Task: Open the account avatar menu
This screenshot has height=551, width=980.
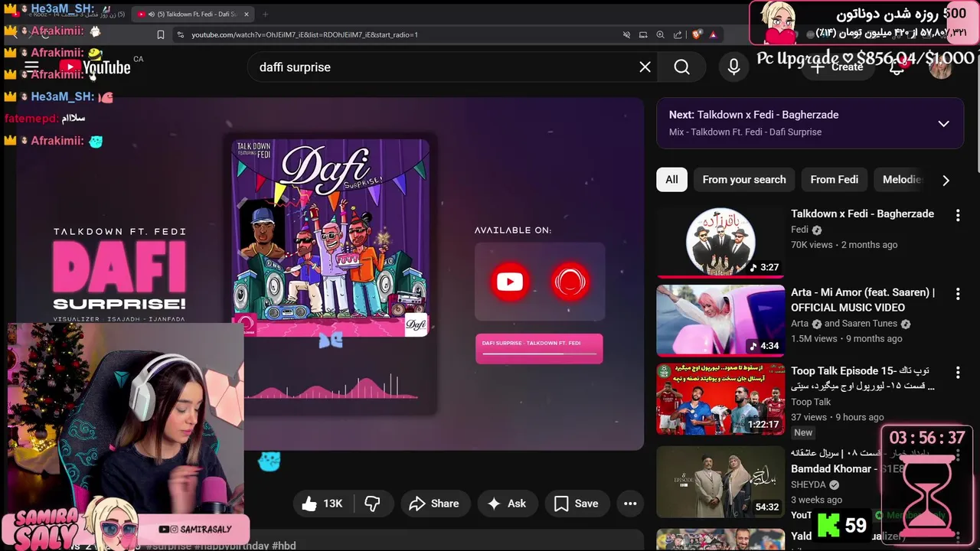Action: tap(940, 67)
